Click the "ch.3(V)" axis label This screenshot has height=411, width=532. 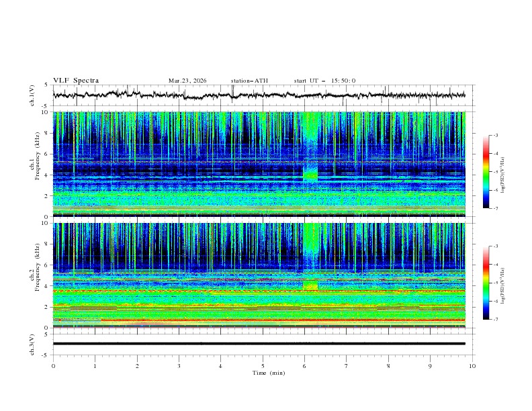tap(32, 345)
